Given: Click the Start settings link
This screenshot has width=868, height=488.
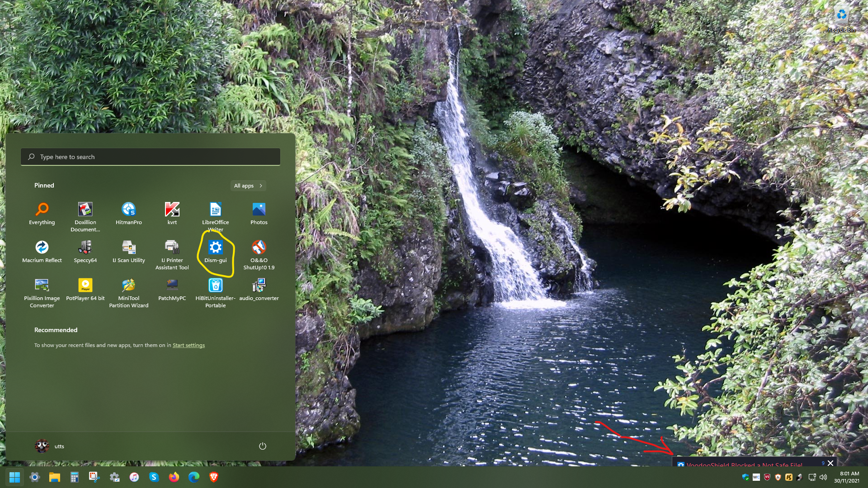Looking at the screenshot, I should coord(189,345).
